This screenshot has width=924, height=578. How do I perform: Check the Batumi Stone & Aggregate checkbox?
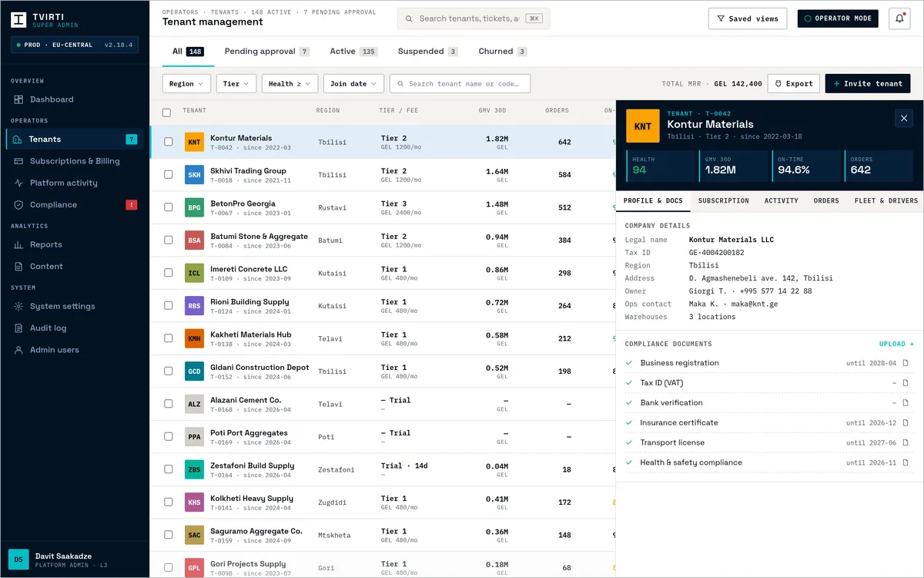pyautogui.click(x=168, y=240)
